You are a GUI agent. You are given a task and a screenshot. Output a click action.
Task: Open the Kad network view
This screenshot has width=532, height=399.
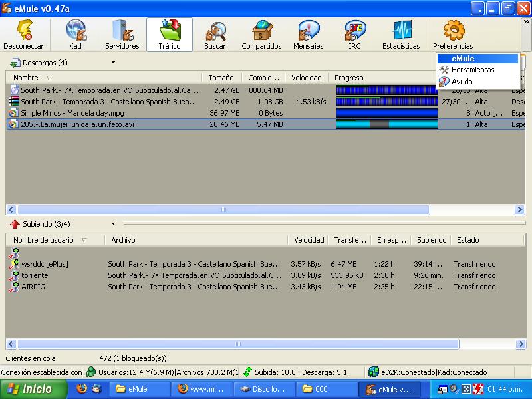click(75, 35)
